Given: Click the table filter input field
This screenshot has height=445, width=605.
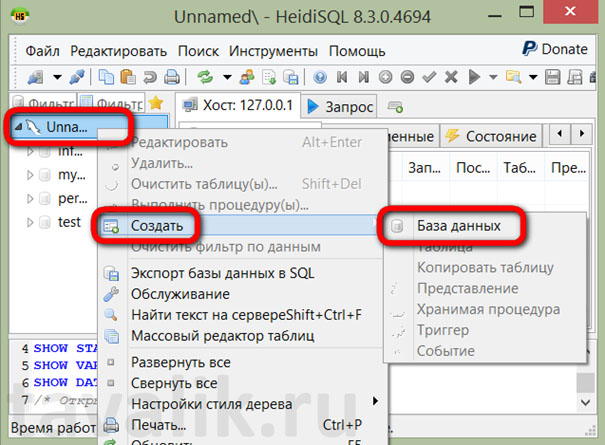Looking at the screenshot, I should coord(112,102).
